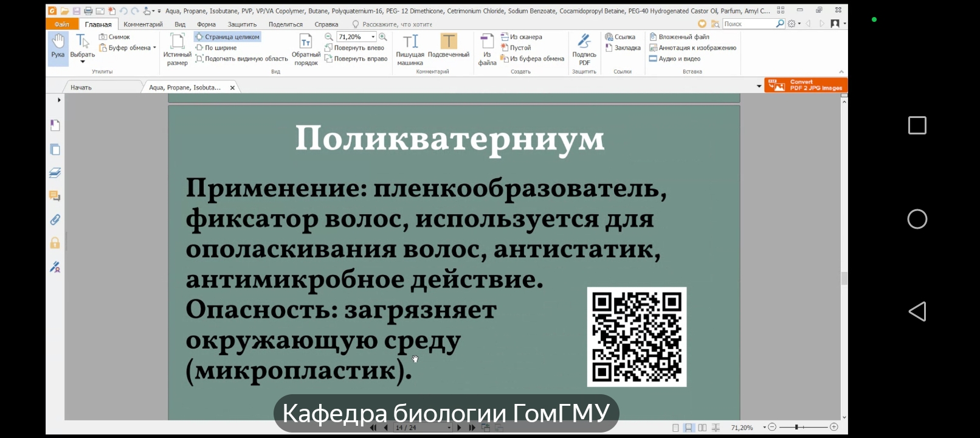This screenshot has height=438, width=980.
Task: Click the Поиск search field
Action: tap(748, 24)
